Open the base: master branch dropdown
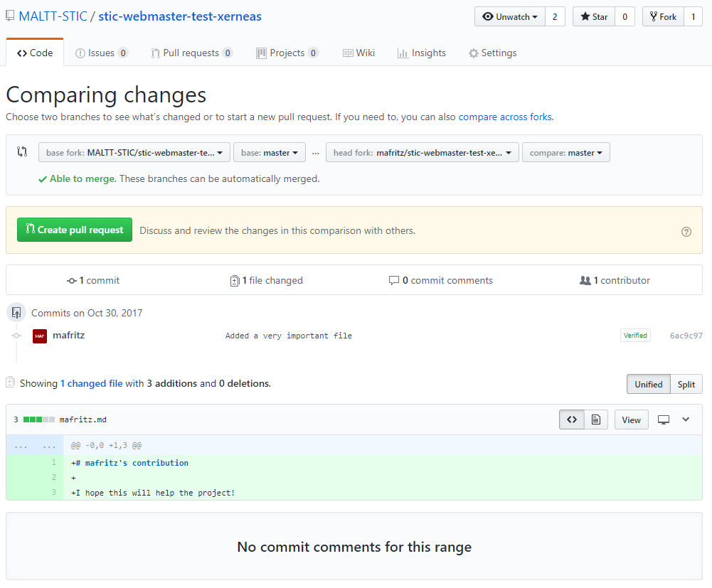Image resolution: width=712 pixels, height=588 pixels. click(270, 153)
